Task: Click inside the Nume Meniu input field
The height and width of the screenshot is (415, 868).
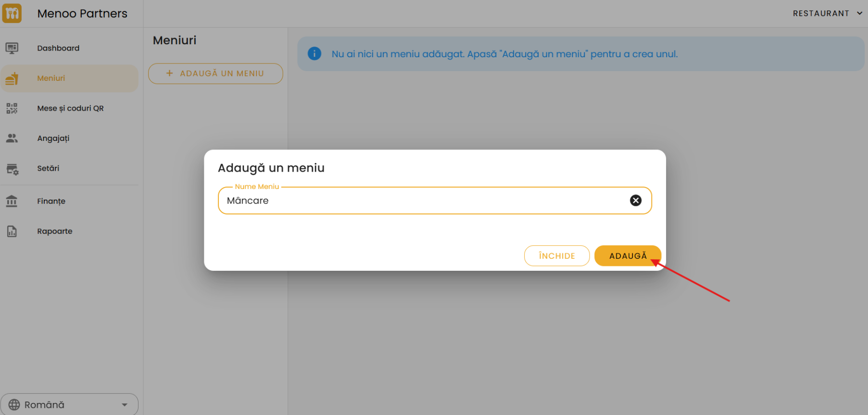Action: [x=423, y=201]
